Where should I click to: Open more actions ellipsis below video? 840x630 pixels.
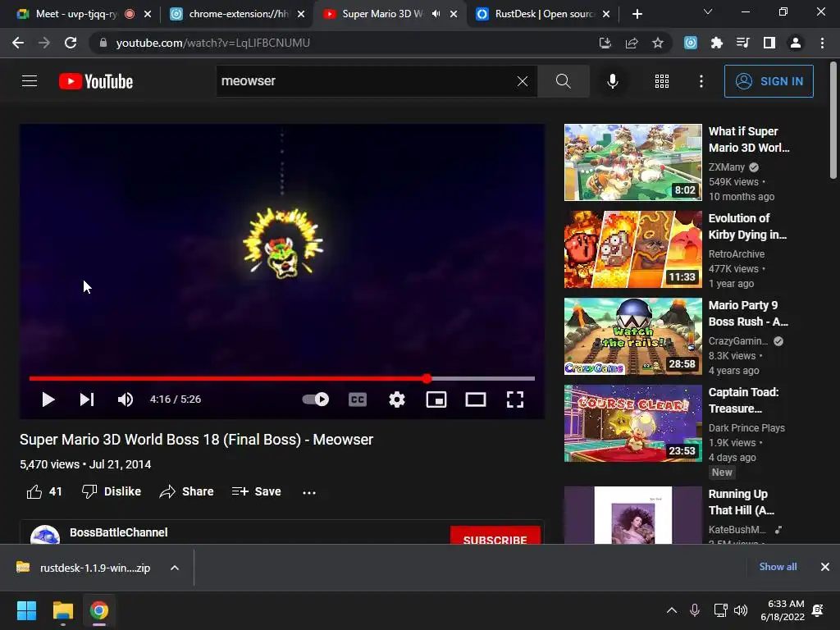[x=309, y=492]
